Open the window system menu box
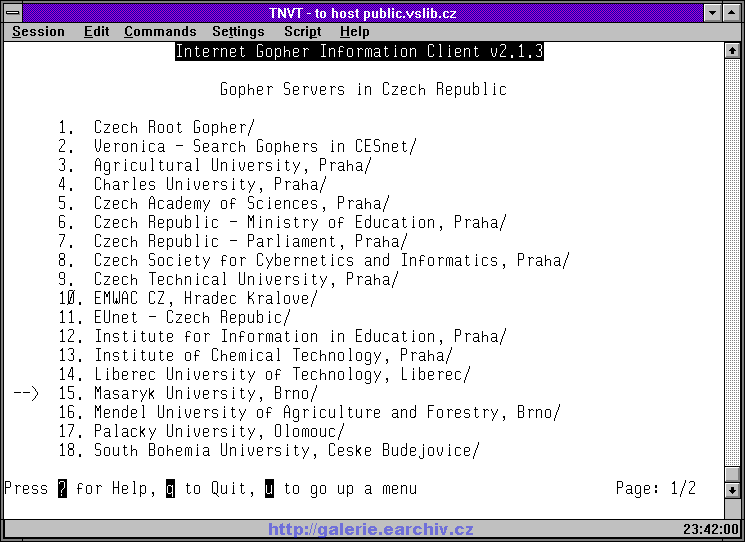 pyautogui.click(x=12, y=12)
